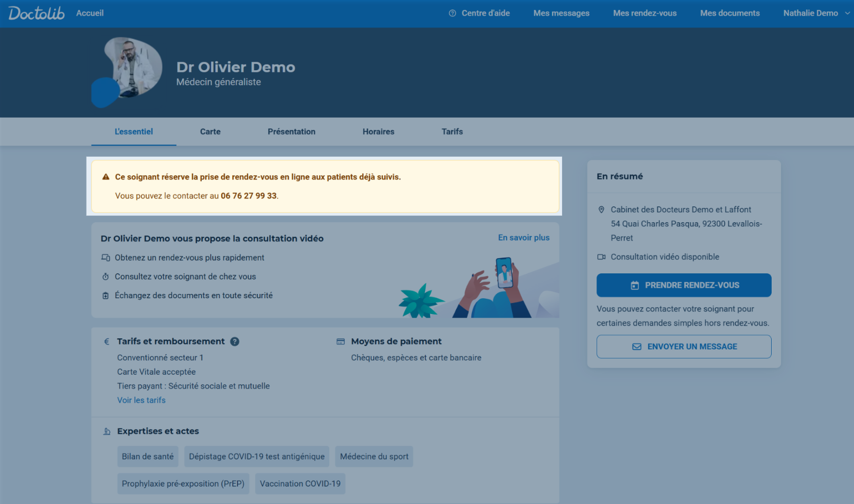Select the Médecine du sport tag
The height and width of the screenshot is (504, 854).
374,457
